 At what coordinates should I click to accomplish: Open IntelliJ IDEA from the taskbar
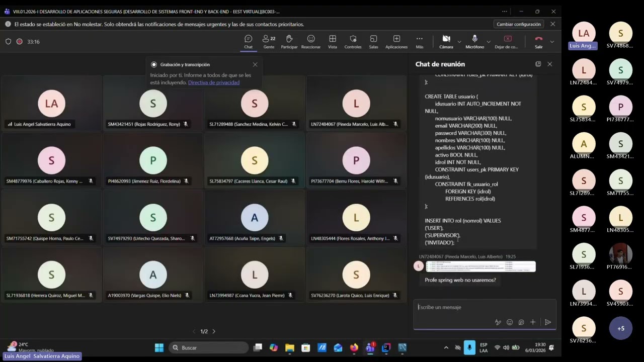click(x=386, y=347)
